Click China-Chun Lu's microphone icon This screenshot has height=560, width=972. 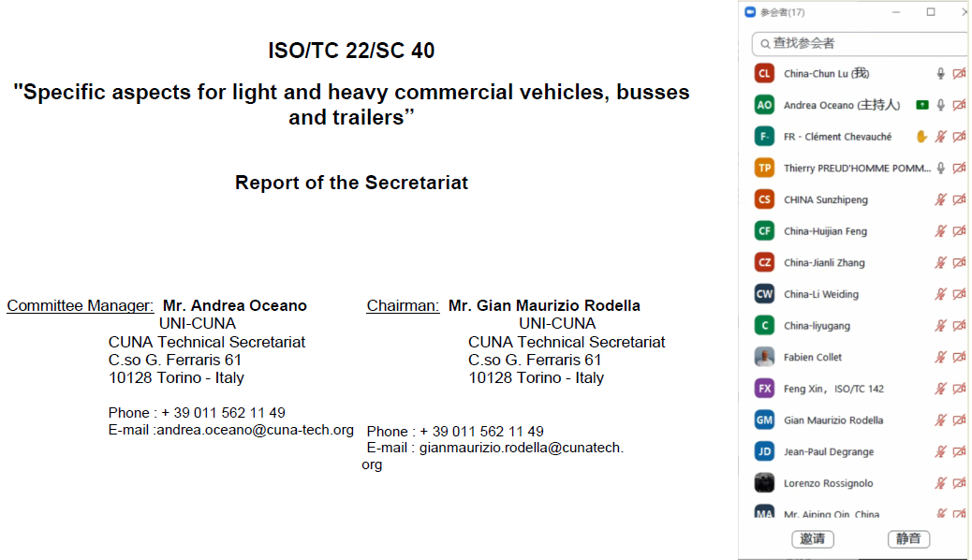coord(941,74)
